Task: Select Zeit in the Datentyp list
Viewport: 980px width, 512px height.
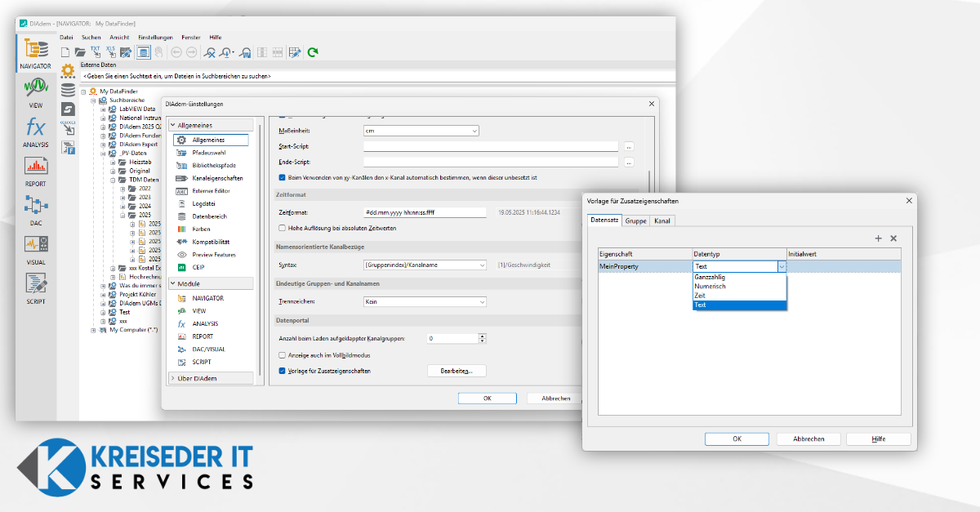Action: (x=740, y=296)
